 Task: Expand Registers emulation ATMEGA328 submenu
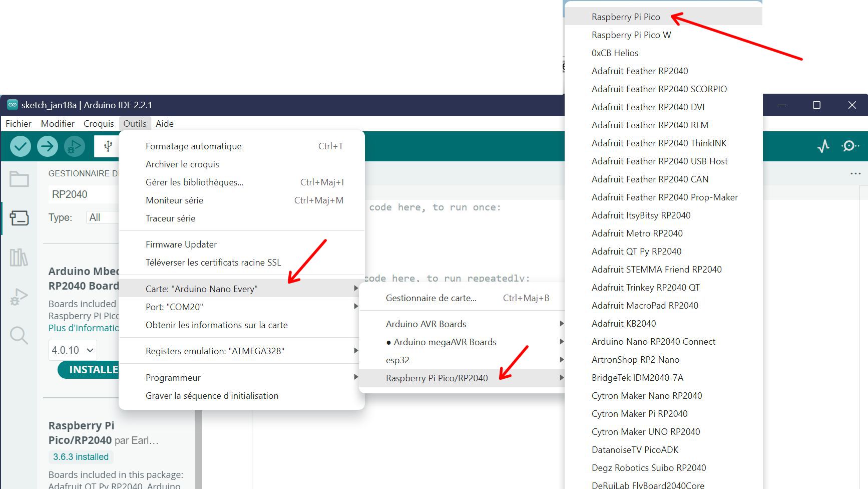[x=242, y=351]
